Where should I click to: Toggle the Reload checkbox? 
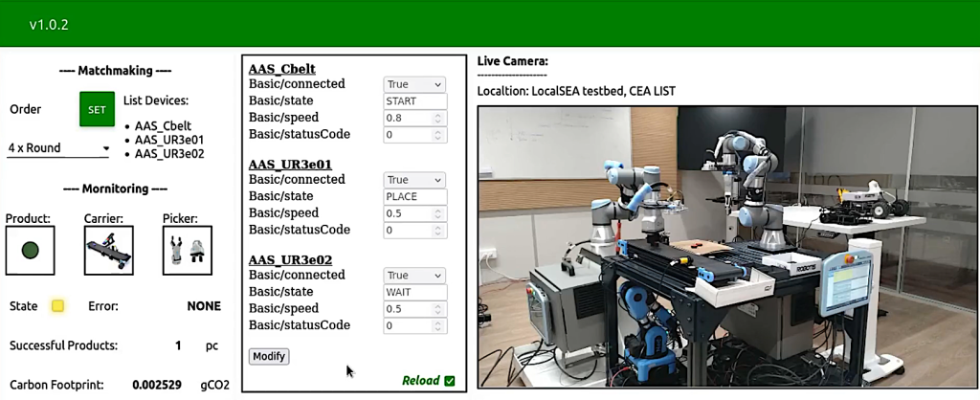(x=450, y=381)
